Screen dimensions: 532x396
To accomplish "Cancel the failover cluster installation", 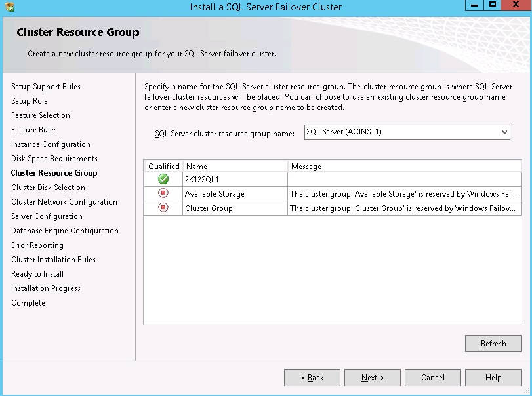I will coord(432,378).
